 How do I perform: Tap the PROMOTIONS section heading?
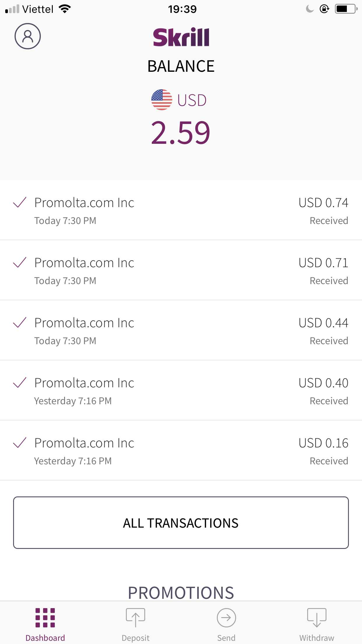click(181, 593)
